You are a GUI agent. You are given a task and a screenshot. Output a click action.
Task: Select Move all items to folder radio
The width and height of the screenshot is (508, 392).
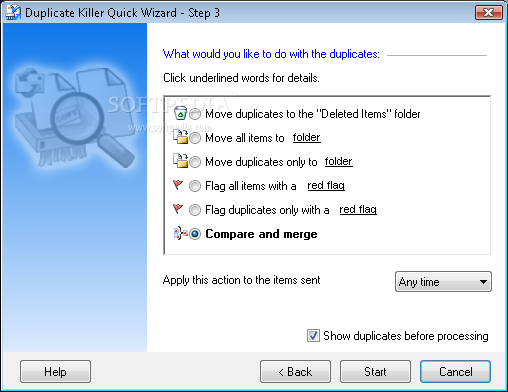(195, 138)
